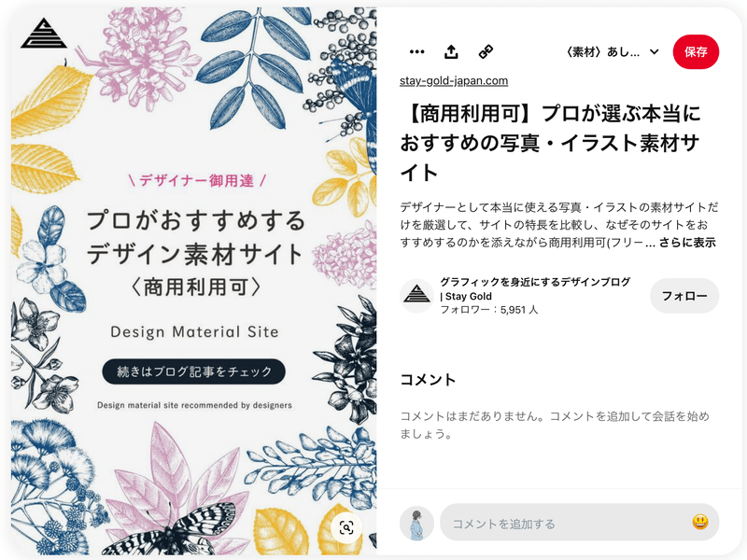The height and width of the screenshot is (560, 747).
Task: Click the フォロー button
Action: (684, 296)
